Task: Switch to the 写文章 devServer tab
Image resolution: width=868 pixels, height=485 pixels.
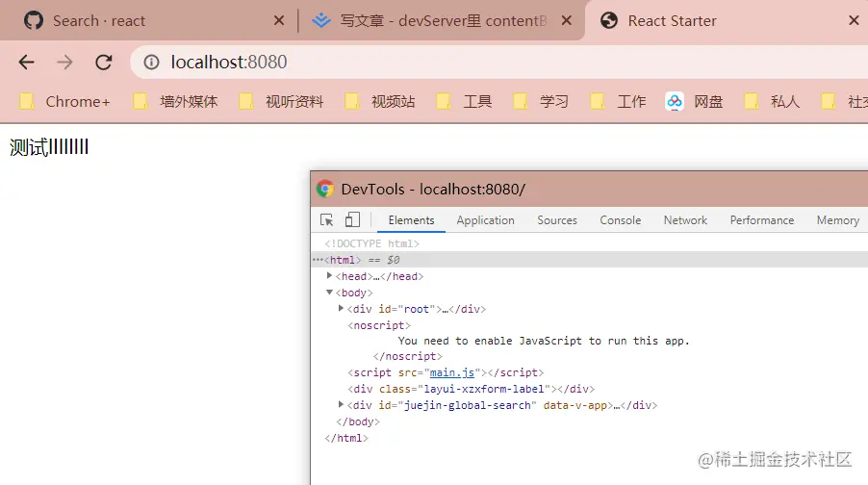Action: [442, 20]
